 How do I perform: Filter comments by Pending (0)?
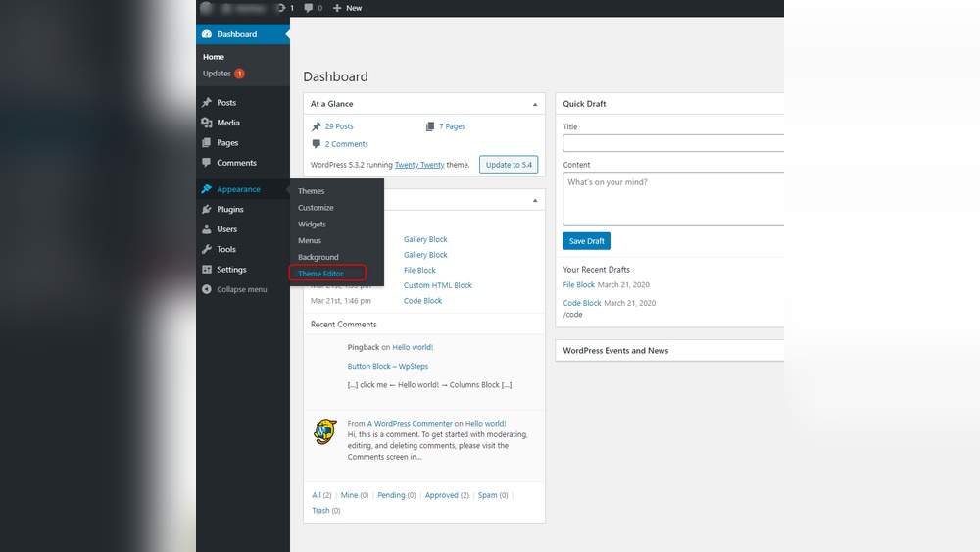396,495
